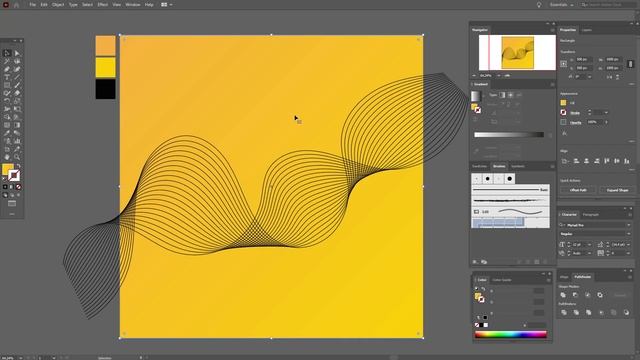This screenshot has height=360, width=640.
Task: Select the Line Segment tool
Action: (x=17, y=77)
